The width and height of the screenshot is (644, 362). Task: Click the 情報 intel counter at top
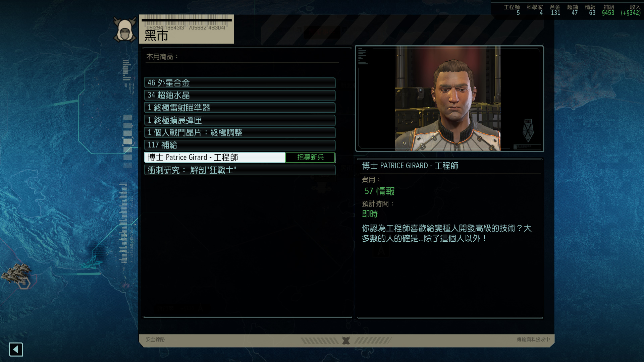coord(590,10)
